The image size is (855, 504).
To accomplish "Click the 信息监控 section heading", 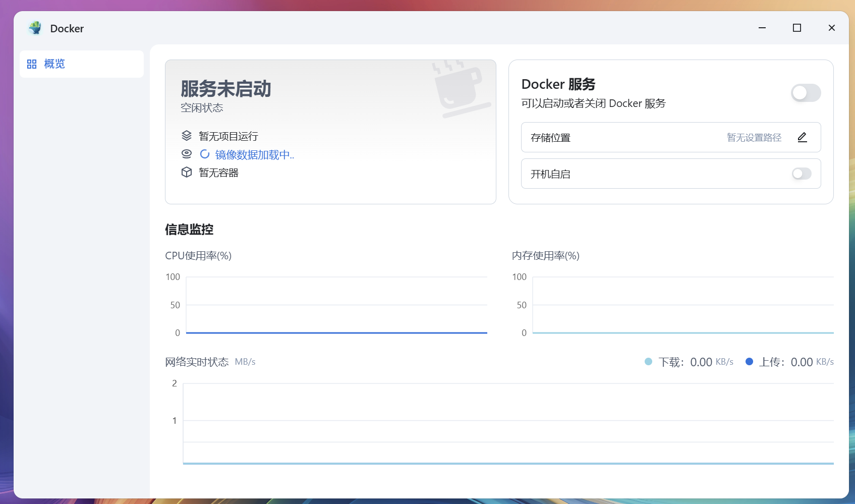I will click(x=189, y=230).
